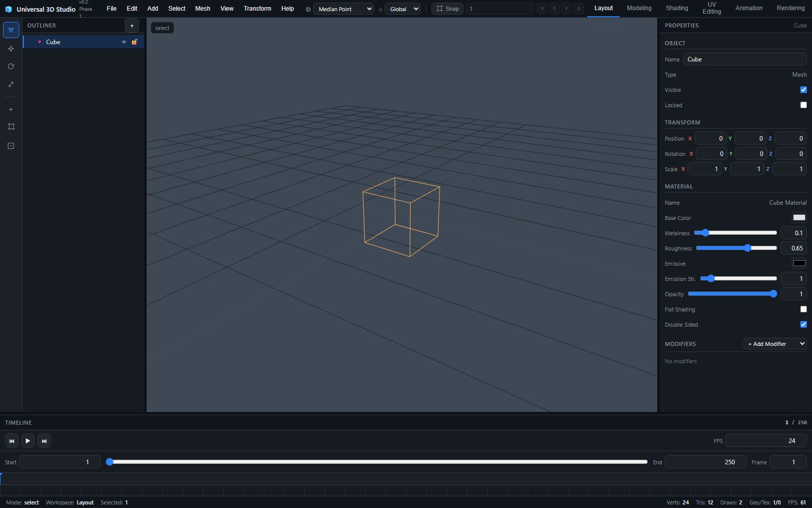Click the plus button in Outliner header
Image resolution: width=812 pixels, height=508 pixels.
tap(132, 25)
